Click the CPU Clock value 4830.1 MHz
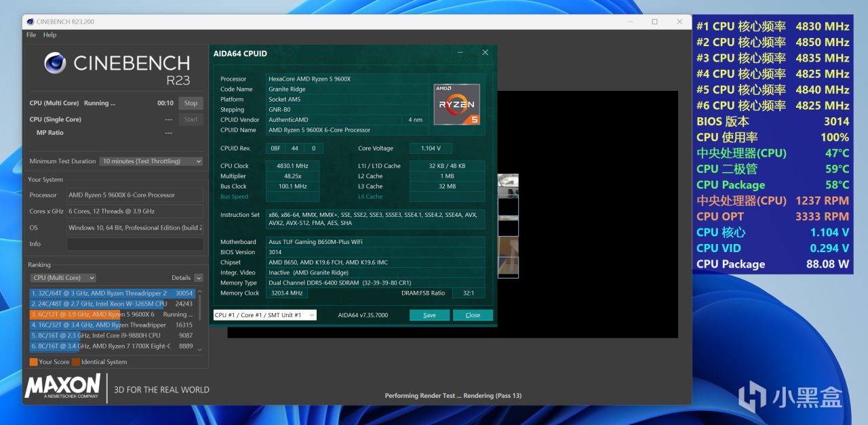 (x=292, y=165)
